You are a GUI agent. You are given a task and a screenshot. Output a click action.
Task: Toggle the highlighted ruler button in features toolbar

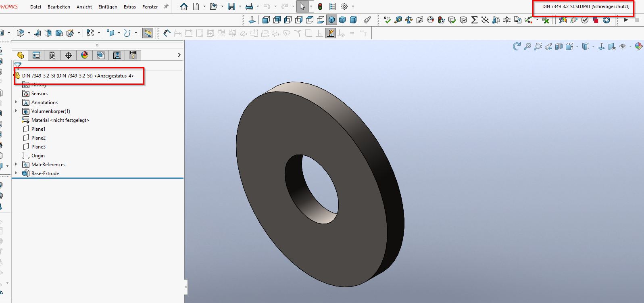point(148,33)
